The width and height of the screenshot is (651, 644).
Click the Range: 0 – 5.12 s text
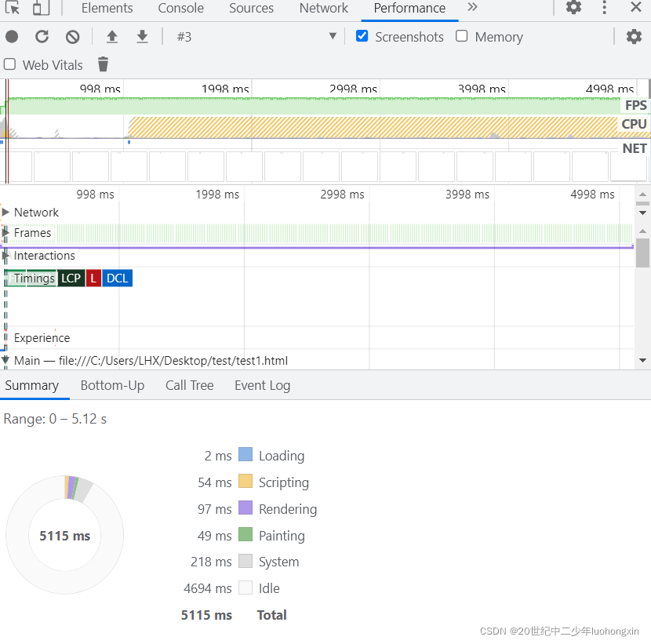click(55, 419)
